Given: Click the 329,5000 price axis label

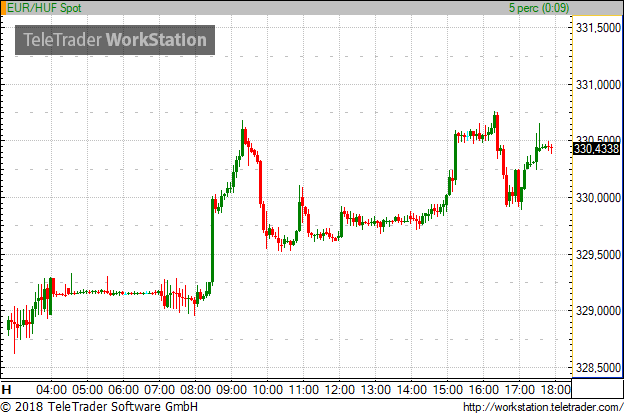Looking at the screenshot, I should [598, 255].
